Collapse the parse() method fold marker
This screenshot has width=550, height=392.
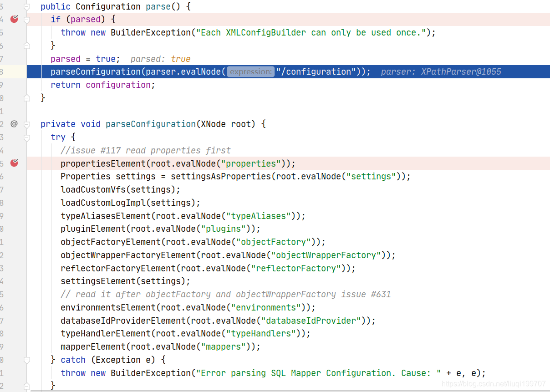(26, 7)
